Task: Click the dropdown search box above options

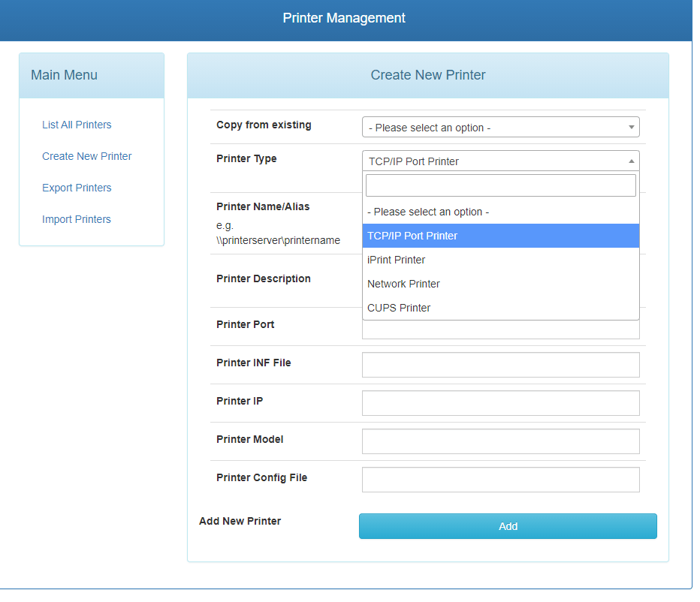Action: click(501, 185)
